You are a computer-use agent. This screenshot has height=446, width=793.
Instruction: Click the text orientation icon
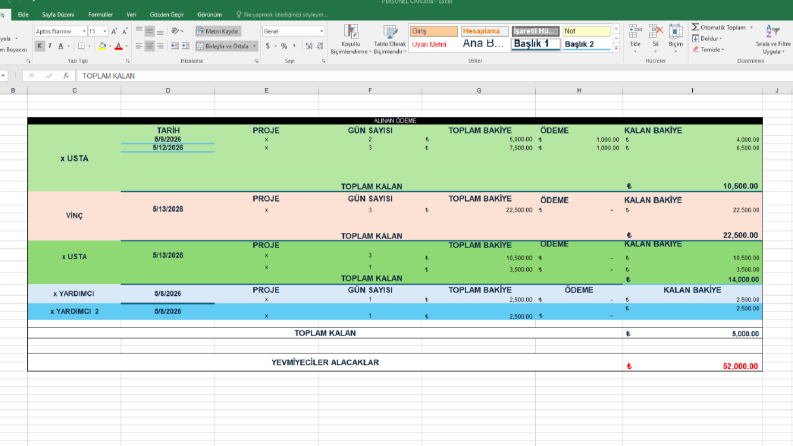tap(175, 31)
